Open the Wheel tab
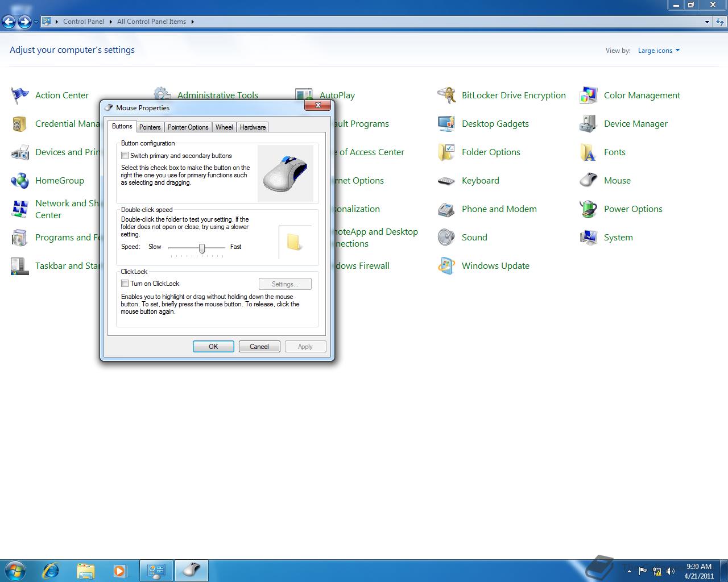 click(x=224, y=127)
